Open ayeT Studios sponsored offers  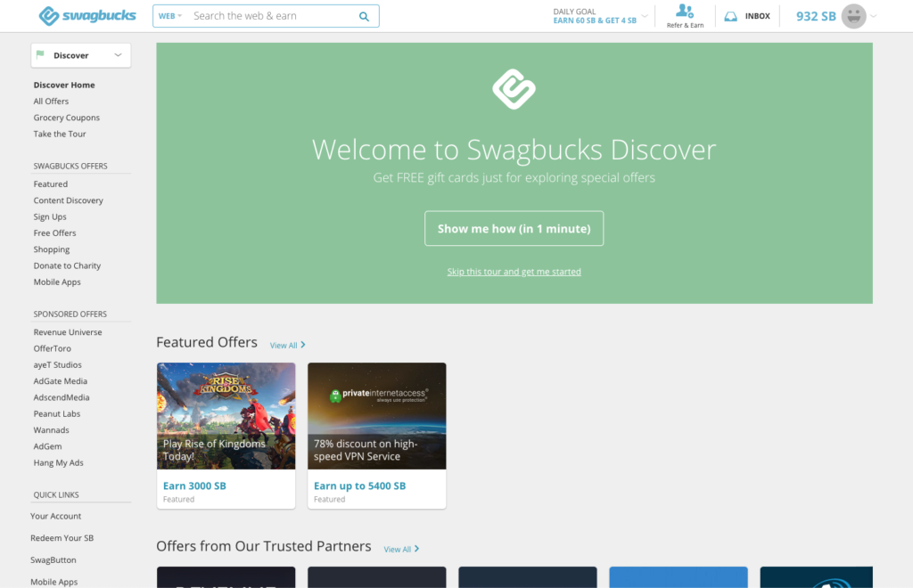pos(58,364)
